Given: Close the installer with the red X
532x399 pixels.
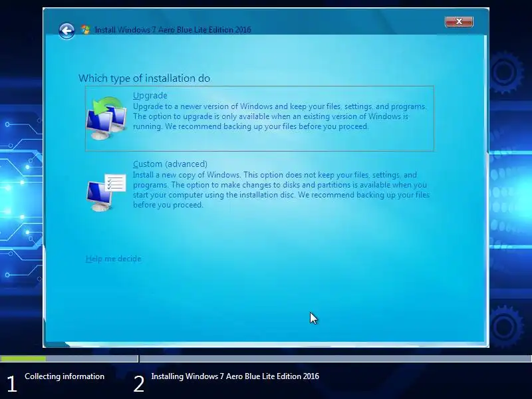Looking at the screenshot, I should click(459, 21).
